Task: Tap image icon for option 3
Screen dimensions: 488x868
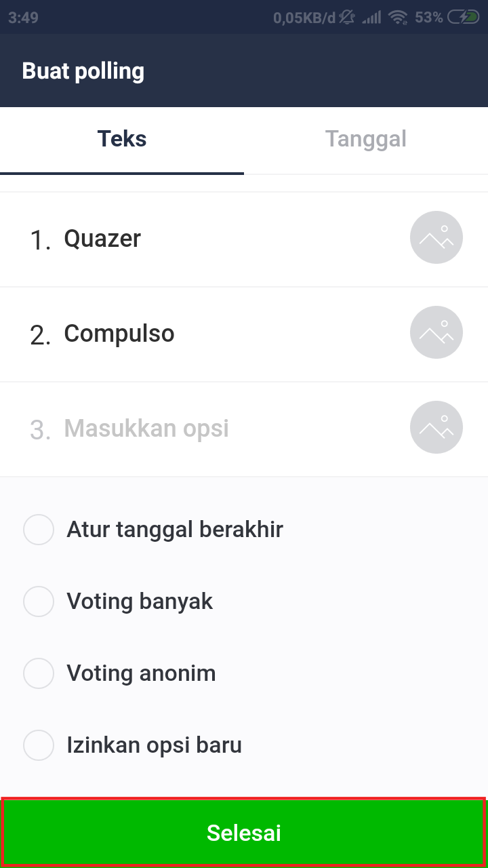Action: click(x=436, y=428)
